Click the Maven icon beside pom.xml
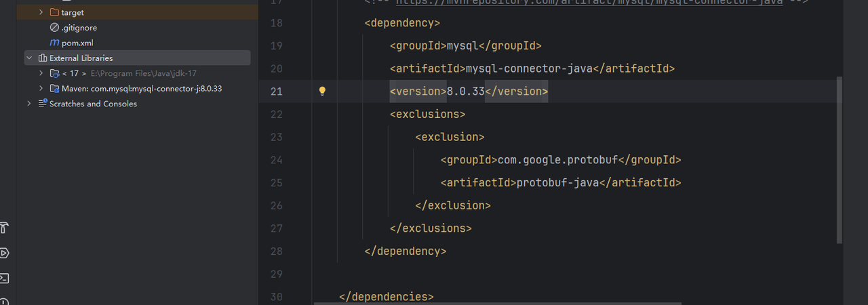 click(x=54, y=43)
